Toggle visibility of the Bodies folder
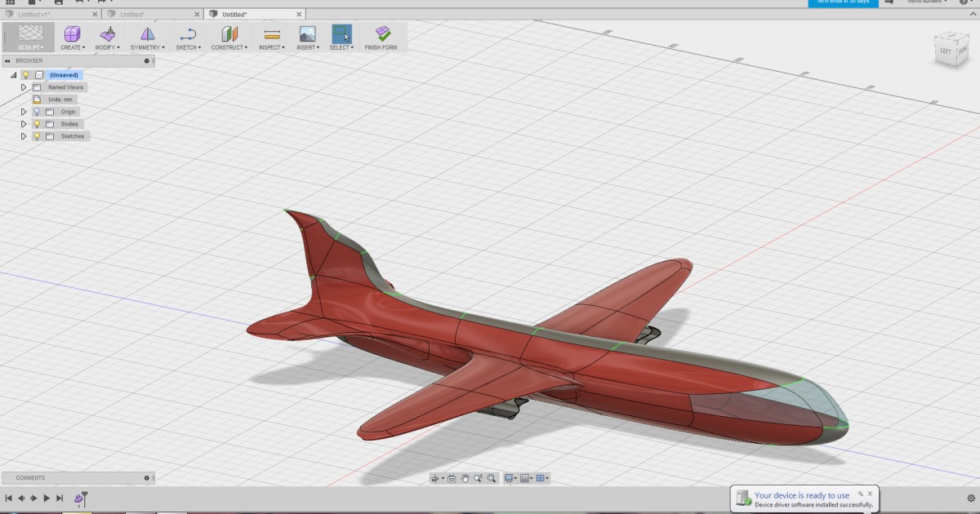 tap(37, 123)
